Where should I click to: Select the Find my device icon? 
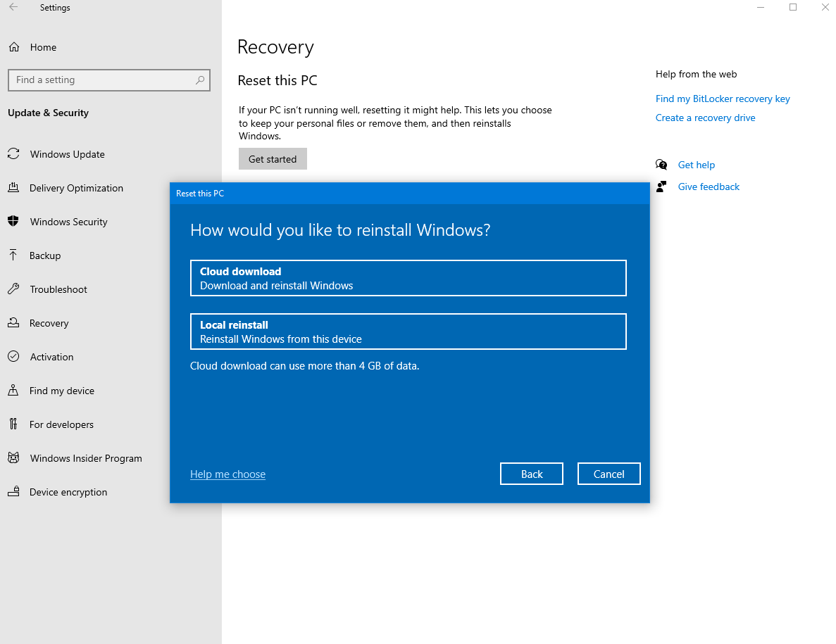coord(13,391)
